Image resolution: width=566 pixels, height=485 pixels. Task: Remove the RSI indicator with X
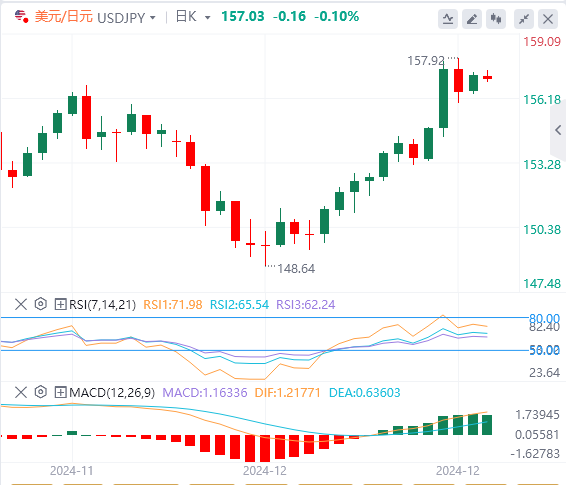click(21, 304)
